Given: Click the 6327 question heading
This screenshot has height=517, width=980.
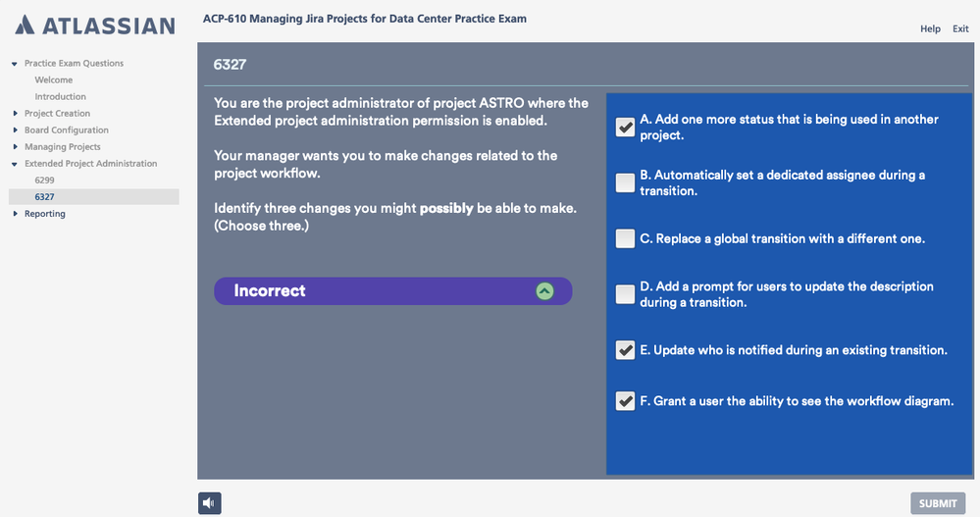Looking at the screenshot, I should point(230,65).
